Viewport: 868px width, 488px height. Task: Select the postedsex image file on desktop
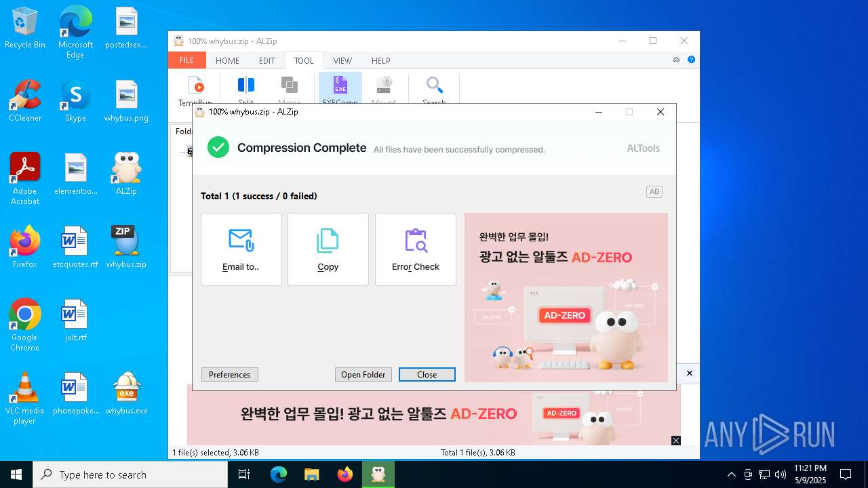pos(126,28)
